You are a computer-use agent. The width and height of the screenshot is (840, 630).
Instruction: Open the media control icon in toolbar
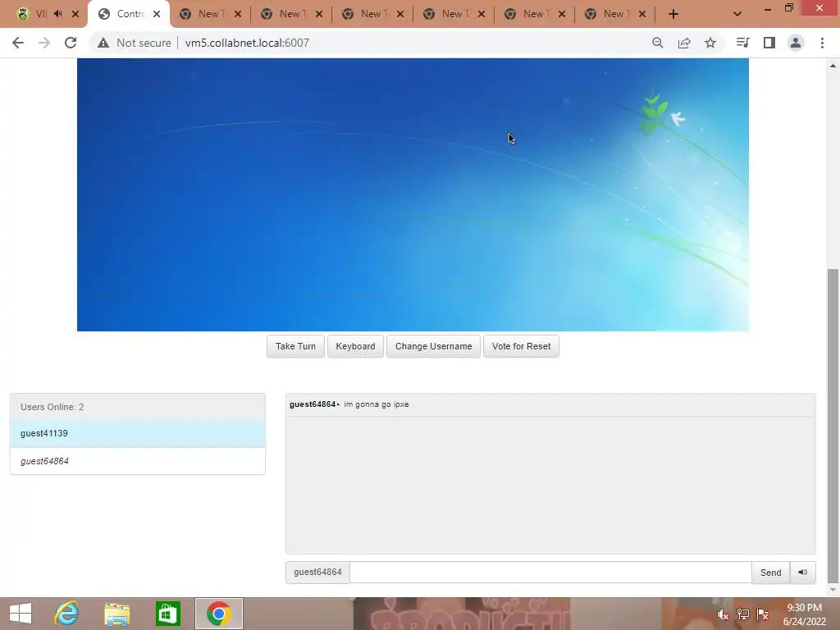[x=742, y=43]
